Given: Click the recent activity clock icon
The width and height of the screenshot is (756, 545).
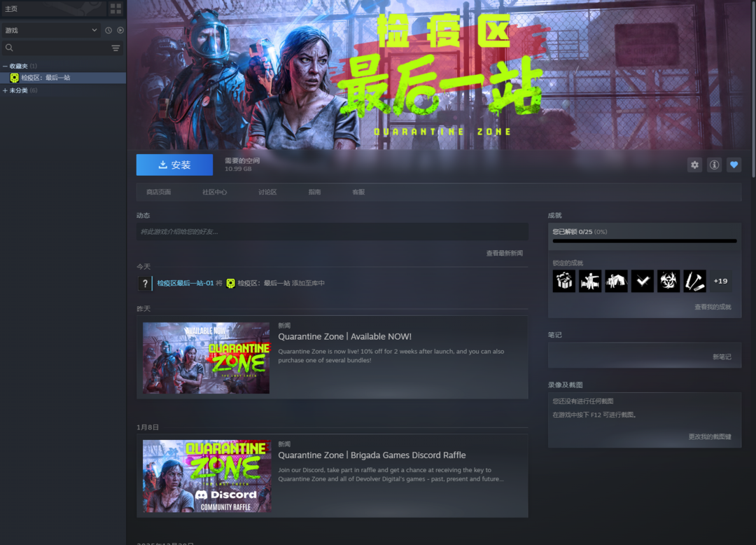Looking at the screenshot, I should pos(108,30).
